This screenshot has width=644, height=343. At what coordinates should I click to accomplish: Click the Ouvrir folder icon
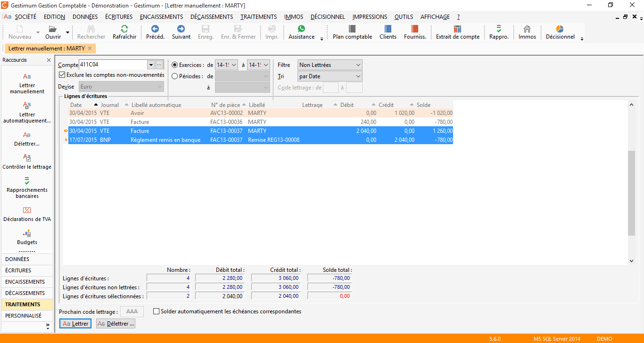[x=53, y=29]
